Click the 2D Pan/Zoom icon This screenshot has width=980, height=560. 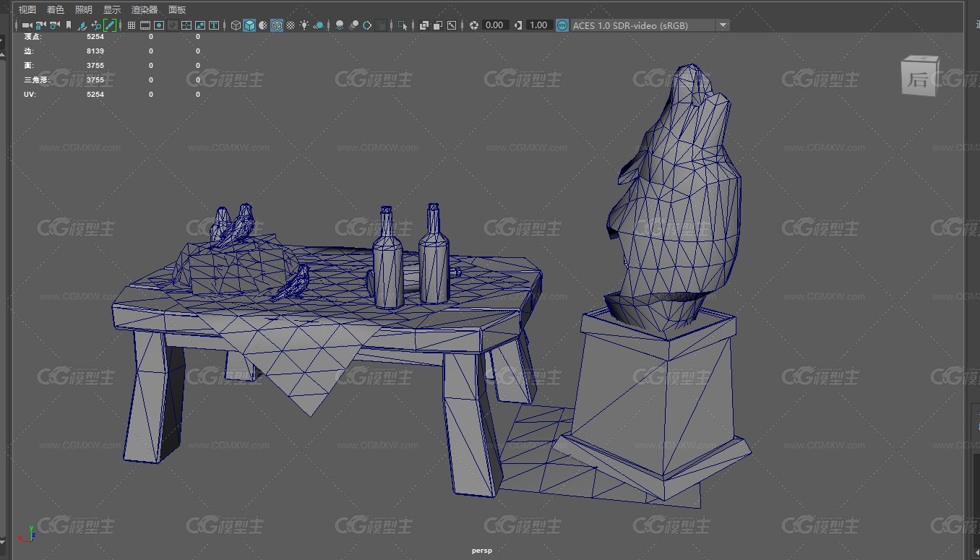click(96, 25)
